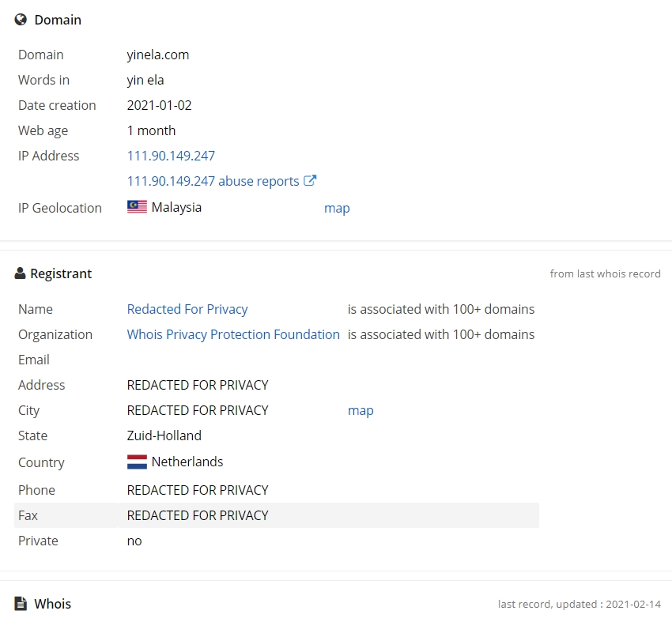Open Whois Privacy Protection Foundation link
The width and height of the screenshot is (672, 622).
pyautogui.click(x=233, y=334)
